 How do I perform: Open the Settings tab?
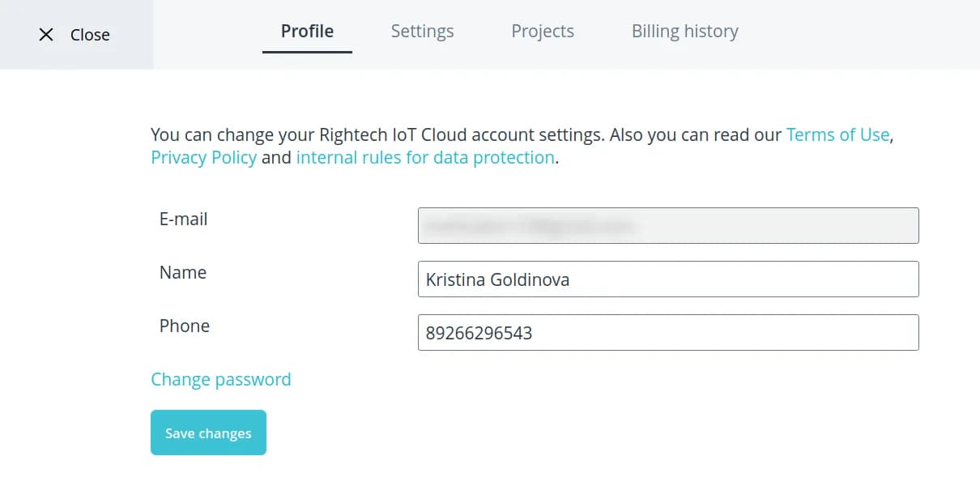(x=422, y=32)
